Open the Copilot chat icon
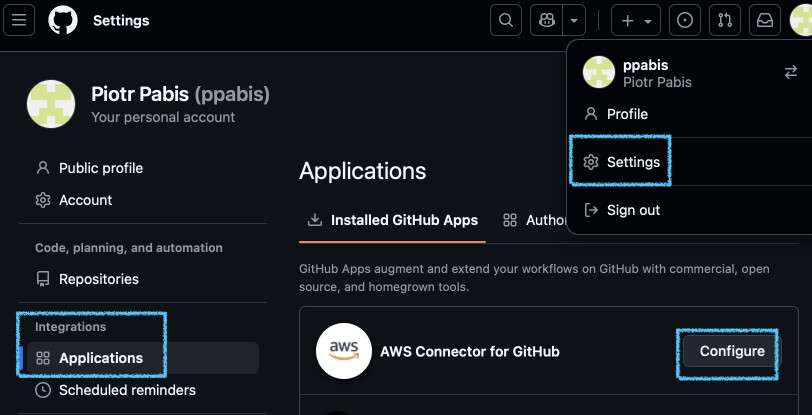The image size is (812, 415). click(x=545, y=20)
